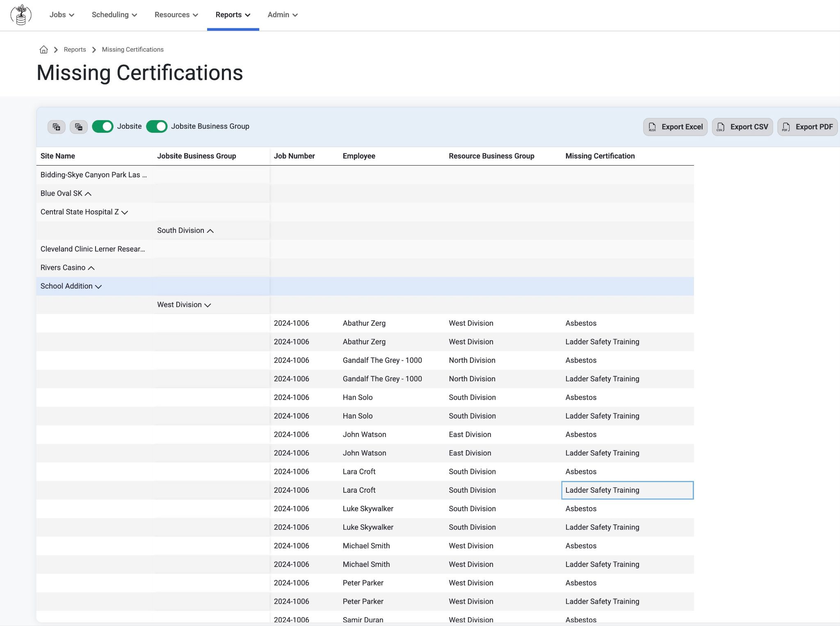Screen dimensions: 840x626
Task: Click North Division in Gandalf's Ladder Safety row
Action: [472, 379]
